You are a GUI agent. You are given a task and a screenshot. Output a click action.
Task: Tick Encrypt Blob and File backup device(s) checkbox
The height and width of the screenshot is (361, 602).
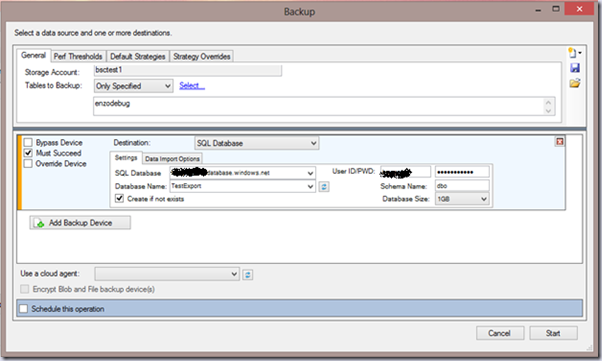[x=25, y=289]
